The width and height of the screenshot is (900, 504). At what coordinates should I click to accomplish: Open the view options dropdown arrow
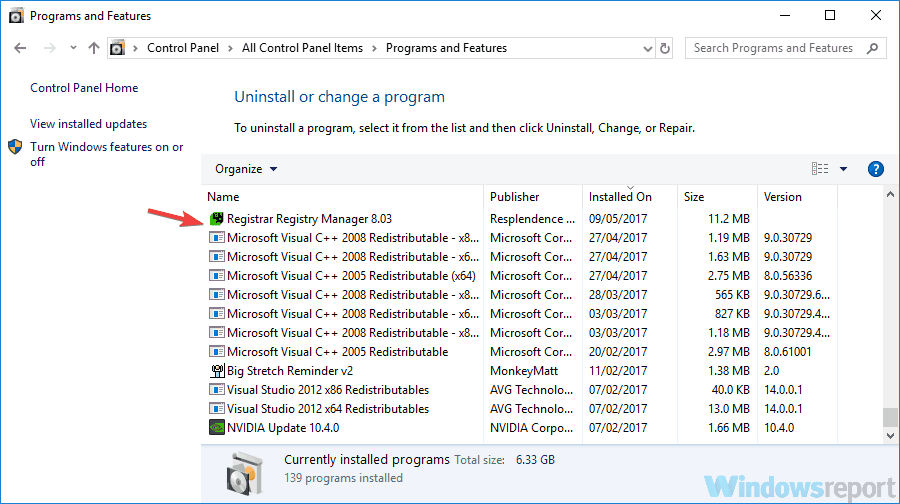[x=843, y=169]
